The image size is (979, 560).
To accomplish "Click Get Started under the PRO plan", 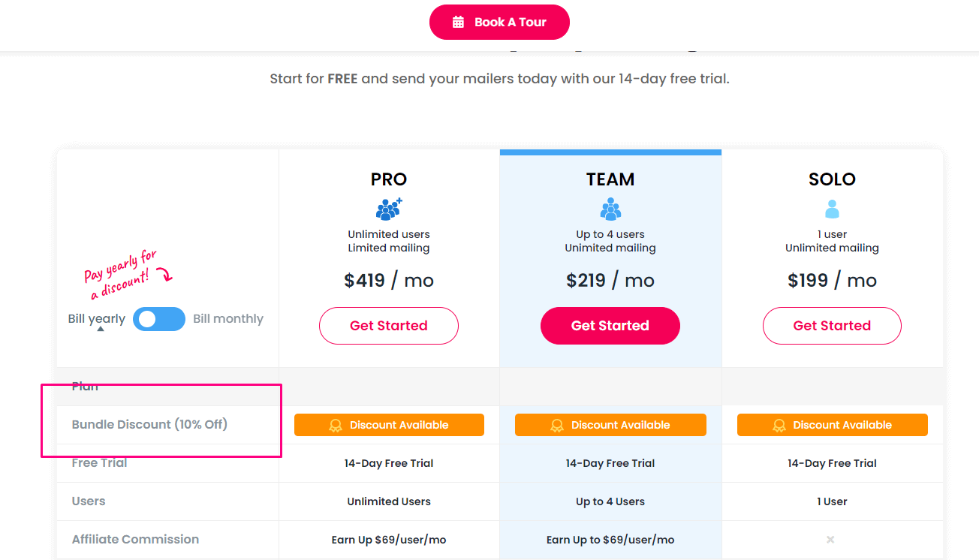I will point(389,326).
